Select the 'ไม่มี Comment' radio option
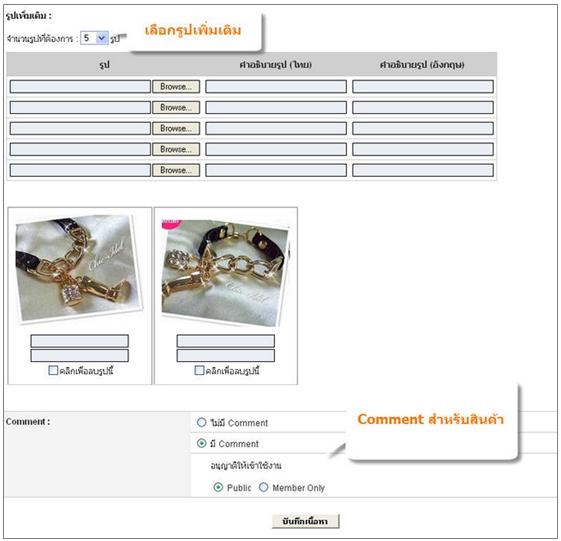Screen dimensions: 561x541 (x=202, y=422)
